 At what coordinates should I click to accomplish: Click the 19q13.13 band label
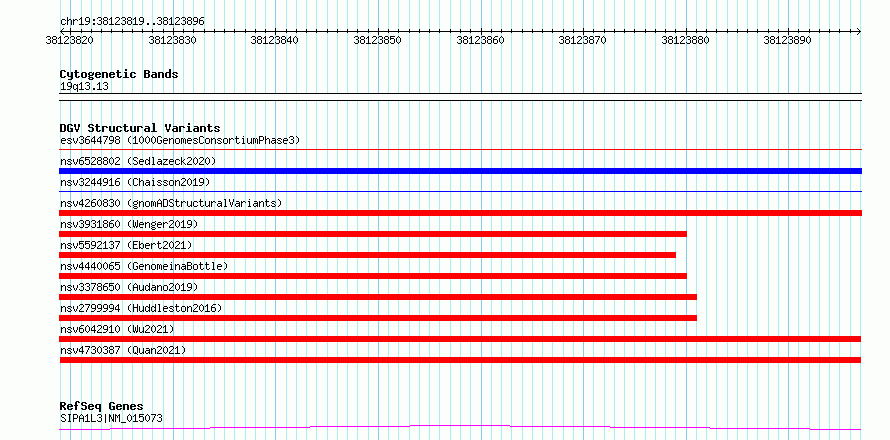(84, 87)
